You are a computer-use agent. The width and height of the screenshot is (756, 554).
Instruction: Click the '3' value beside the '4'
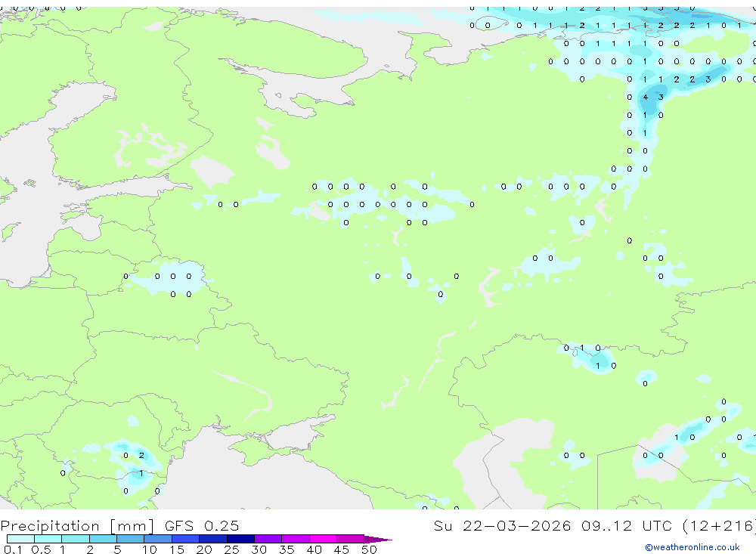(661, 97)
